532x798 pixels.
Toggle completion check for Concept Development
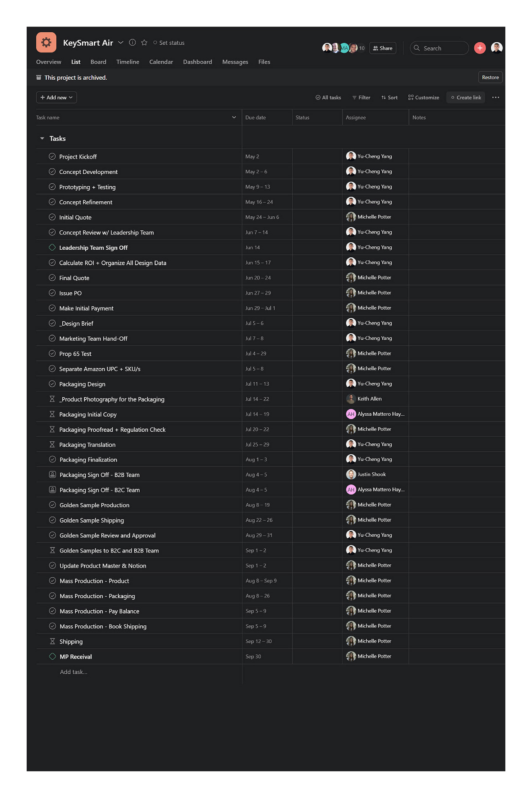point(52,172)
